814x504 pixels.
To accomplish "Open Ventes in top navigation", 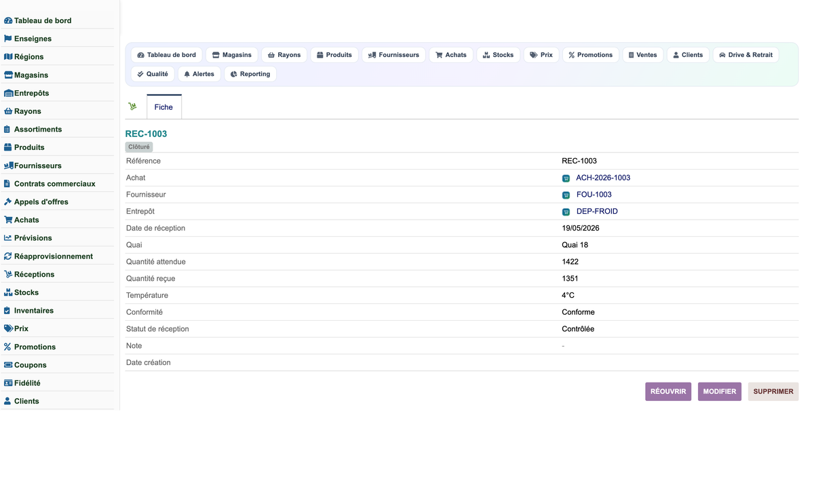I will (642, 55).
